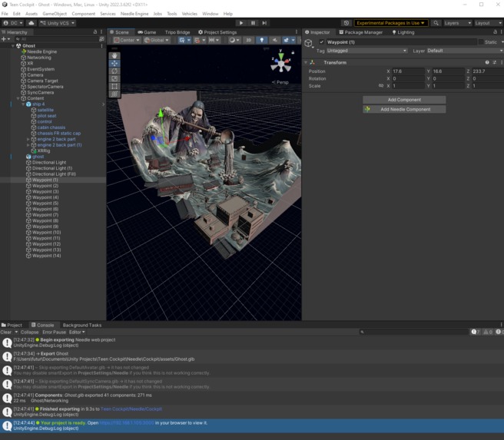Select Waypoint (7) in Hierarchy
Screen dimensions: 504x440
[45, 215]
